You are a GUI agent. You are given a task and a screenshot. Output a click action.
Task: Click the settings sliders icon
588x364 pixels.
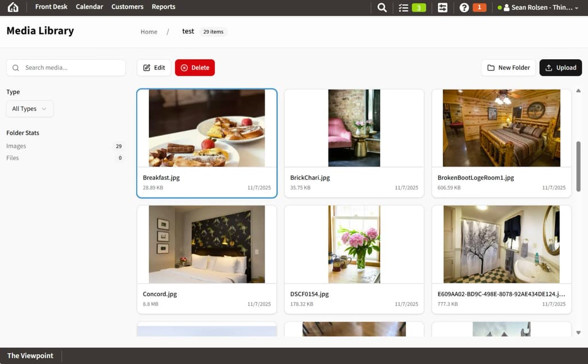tap(442, 7)
